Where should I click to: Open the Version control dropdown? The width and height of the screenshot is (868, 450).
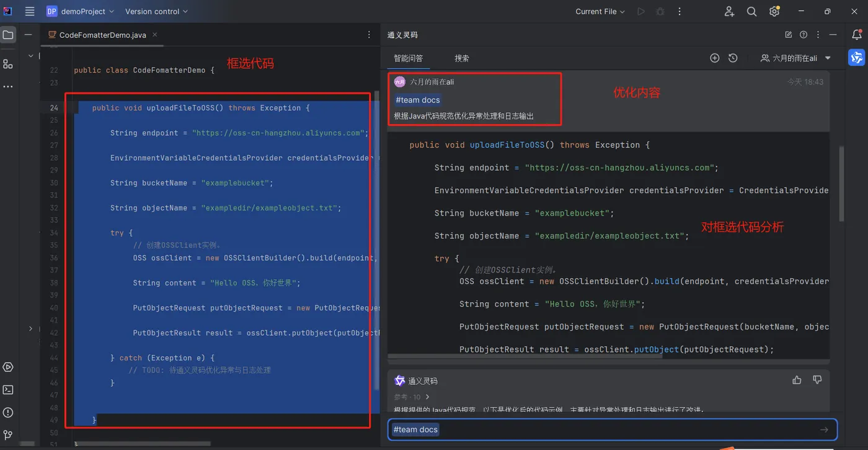click(x=156, y=11)
